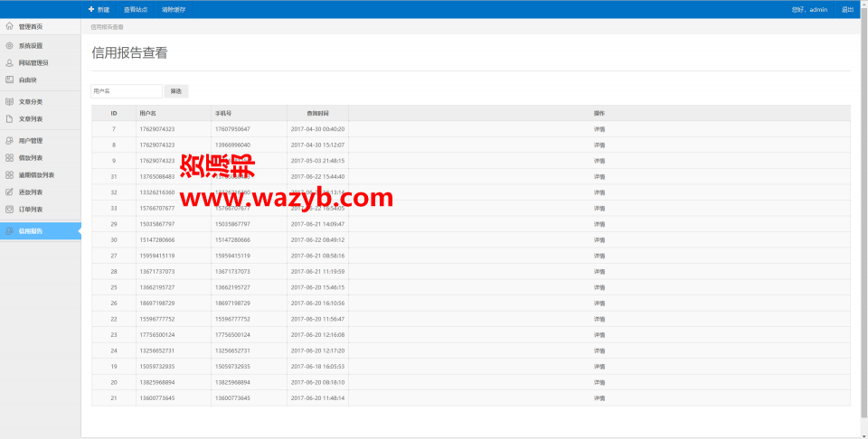Focus the 用户名 filter input
This screenshot has width=868, height=439.
pos(127,90)
